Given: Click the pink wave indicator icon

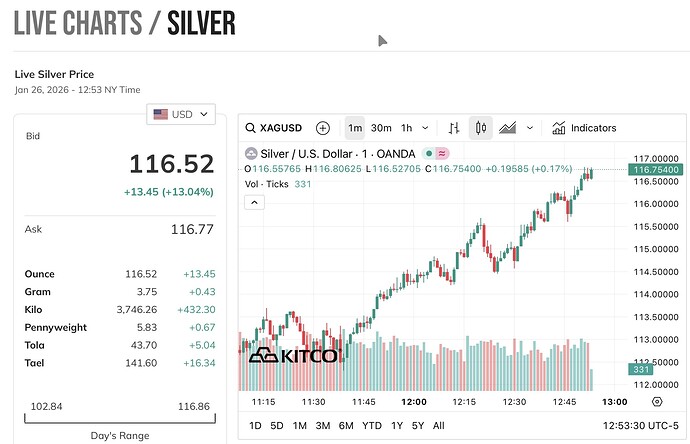Looking at the screenshot, I should pyautogui.click(x=441, y=153).
